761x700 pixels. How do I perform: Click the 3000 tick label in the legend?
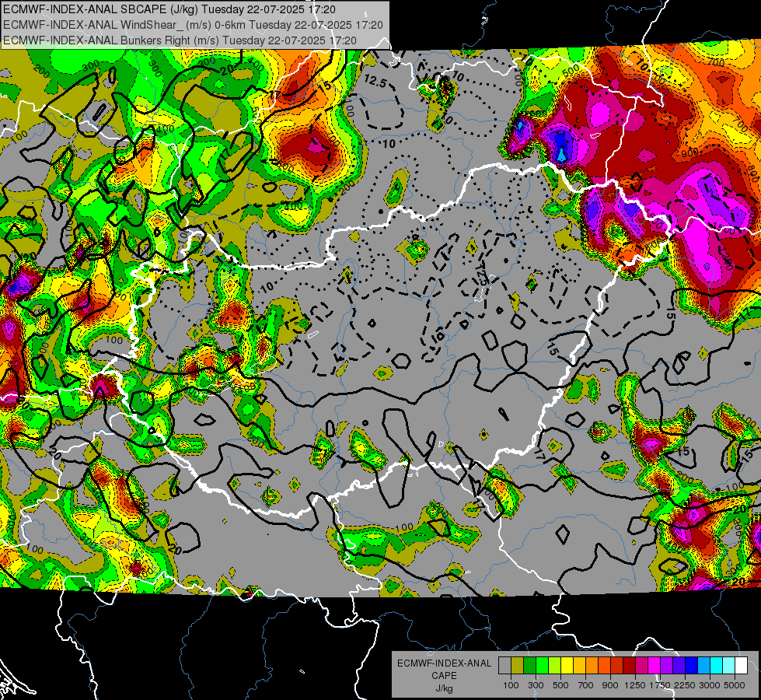click(710, 685)
